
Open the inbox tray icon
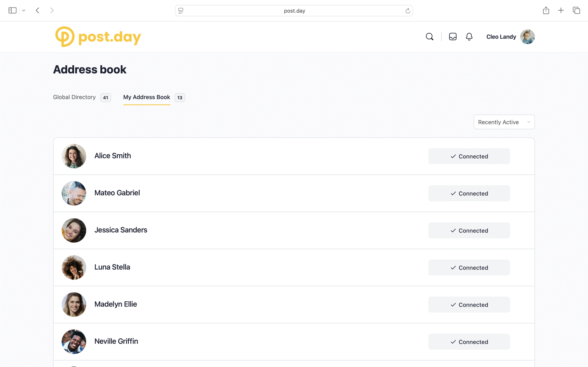pyautogui.click(x=453, y=37)
